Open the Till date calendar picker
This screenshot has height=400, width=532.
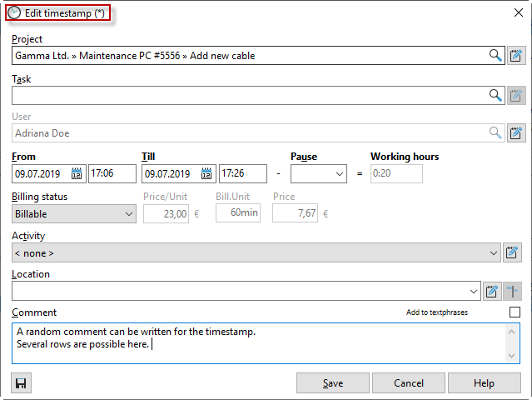point(206,174)
